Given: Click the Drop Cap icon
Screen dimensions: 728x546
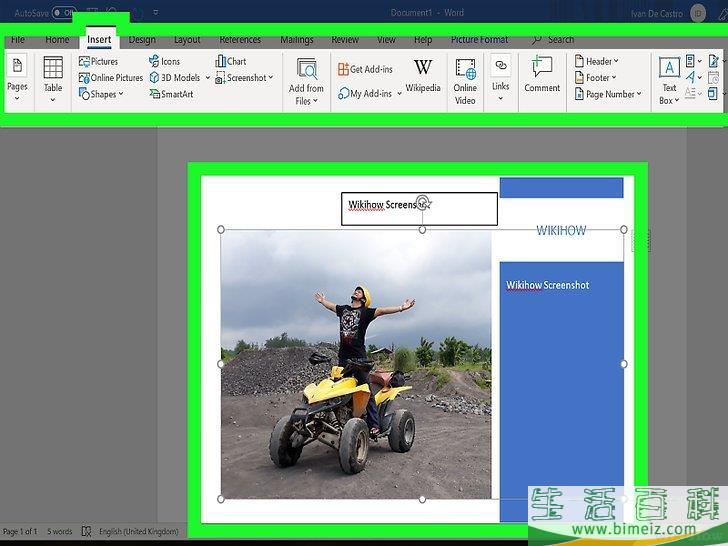Looking at the screenshot, I should pos(690,93).
